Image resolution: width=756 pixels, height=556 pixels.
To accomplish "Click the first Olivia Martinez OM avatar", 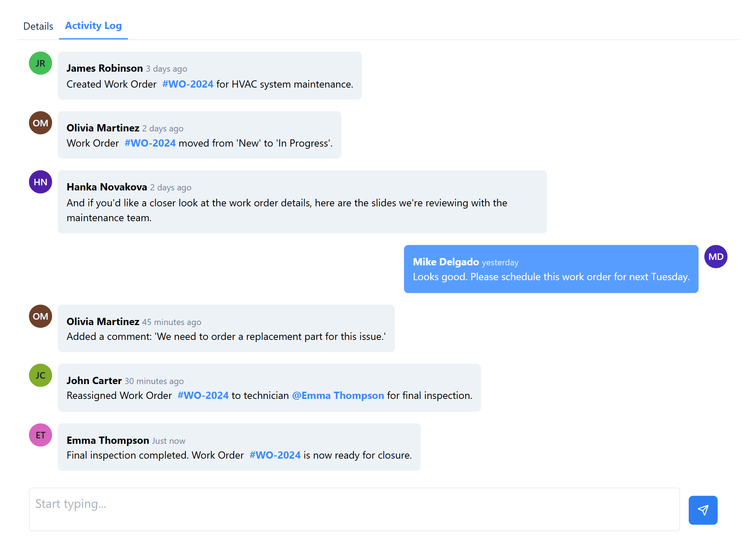I will click(x=41, y=123).
